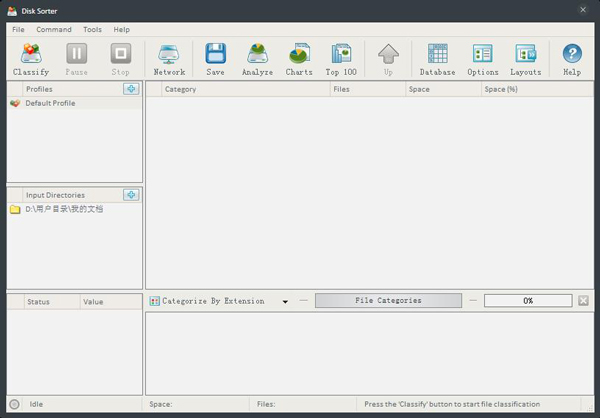The height and width of the screenshot is (418, 600).
Task: Add a new profile with plus icon
Action: 131,89
